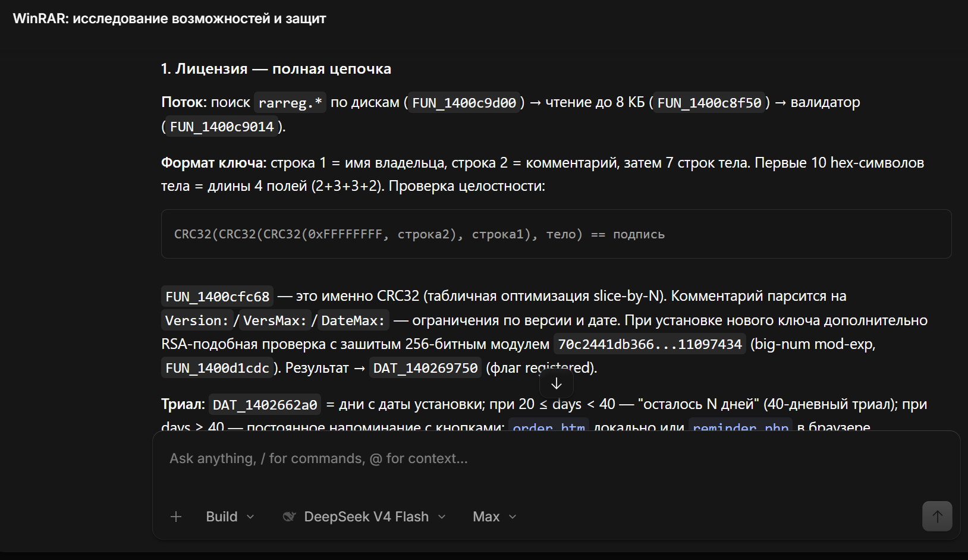Send the message with the up-arrow button
The image size is (968, 560).
(937, 516)
